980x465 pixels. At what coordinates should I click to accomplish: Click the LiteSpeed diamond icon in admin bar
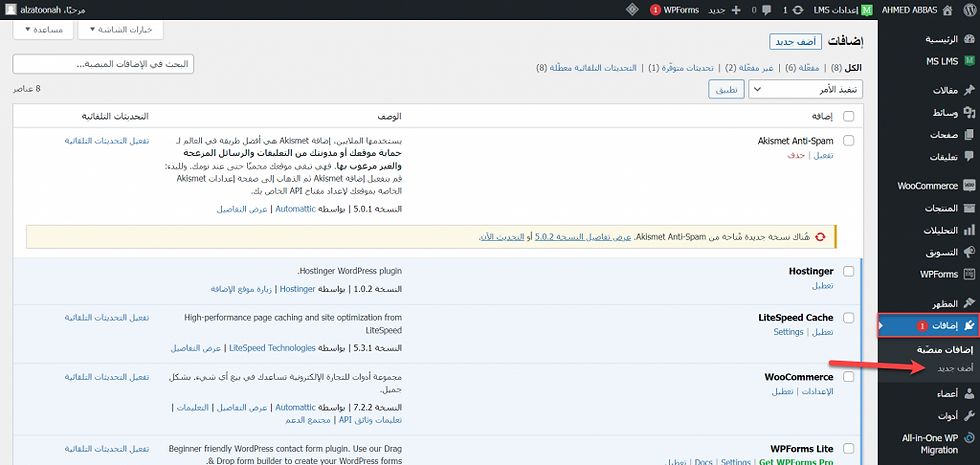(x=632, y=10)
